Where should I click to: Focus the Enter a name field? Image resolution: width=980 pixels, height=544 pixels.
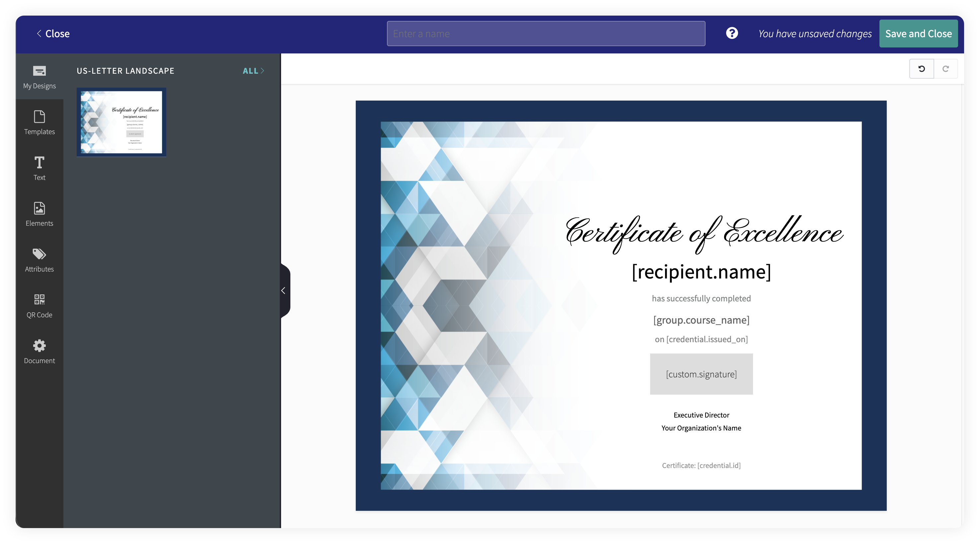(546, 34)
